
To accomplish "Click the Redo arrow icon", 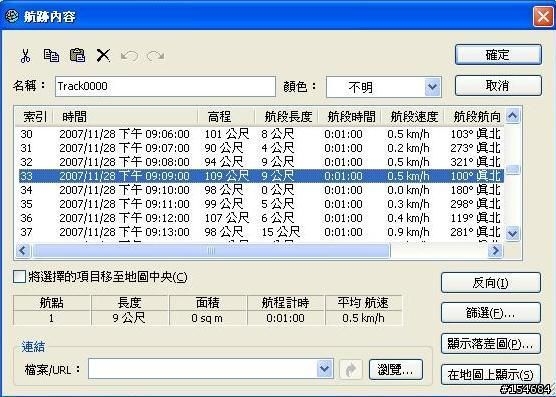I will pyautogui.click(x=156, y=56).
